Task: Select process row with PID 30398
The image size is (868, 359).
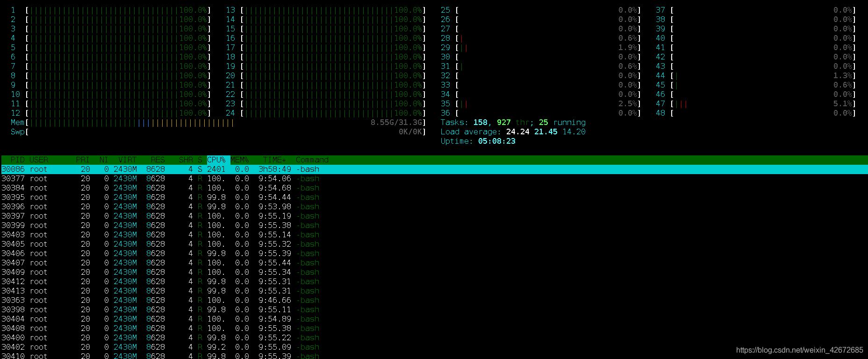Action: (x=434, y=310)
